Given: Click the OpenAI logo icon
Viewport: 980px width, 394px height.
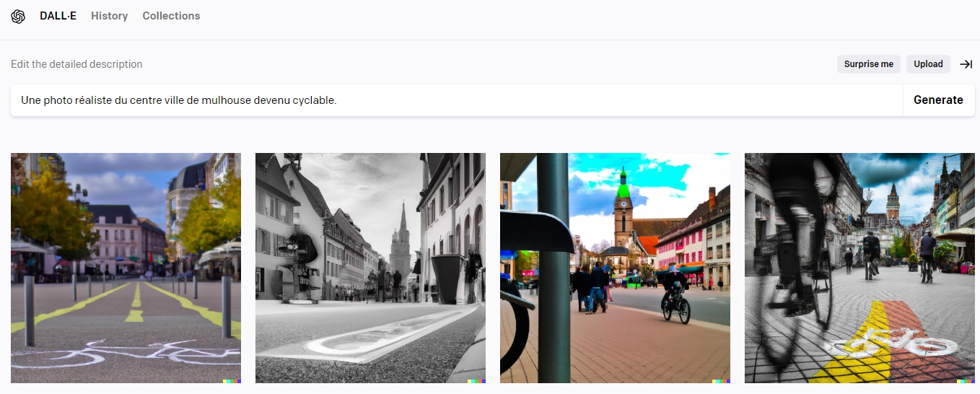Looking at the screenshot, I should coord(18,16).
